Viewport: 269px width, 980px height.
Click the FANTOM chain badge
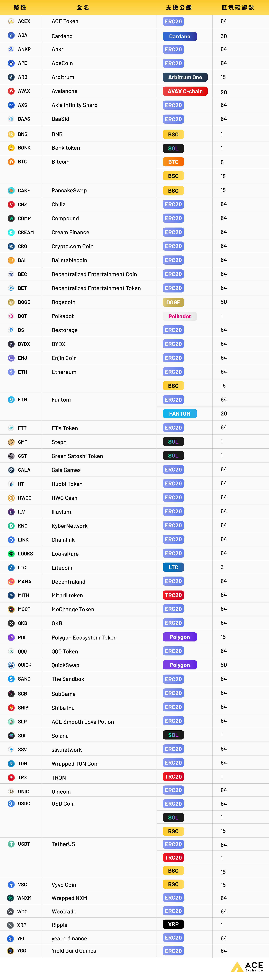(180, 414)
